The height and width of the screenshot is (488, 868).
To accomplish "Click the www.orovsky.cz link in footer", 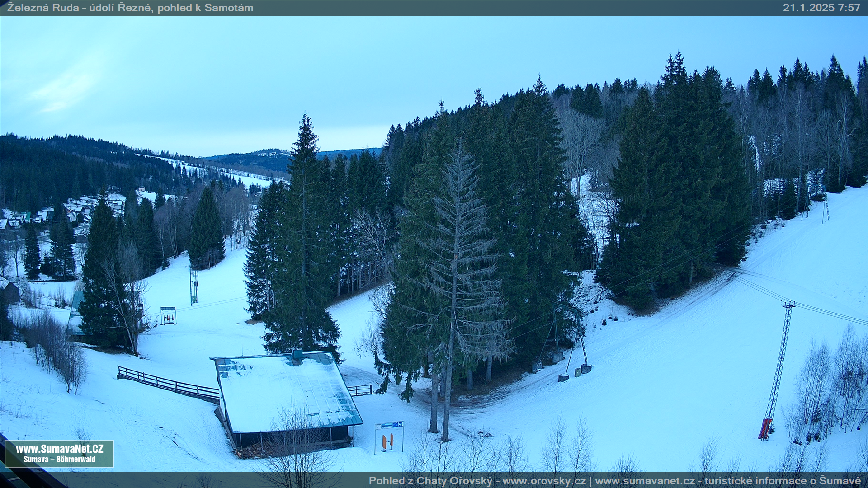I will pyautogui.click(x=543, y=481).
